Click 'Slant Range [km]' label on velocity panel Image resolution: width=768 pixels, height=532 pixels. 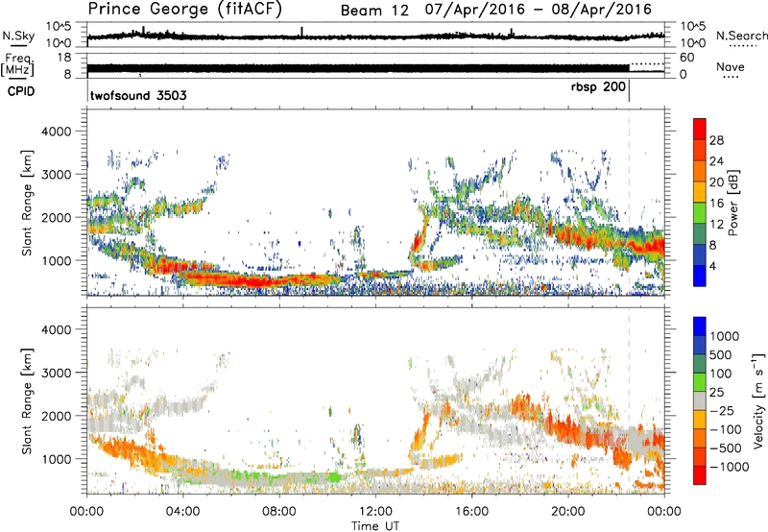pyautogui.click(x=28, y=400)
